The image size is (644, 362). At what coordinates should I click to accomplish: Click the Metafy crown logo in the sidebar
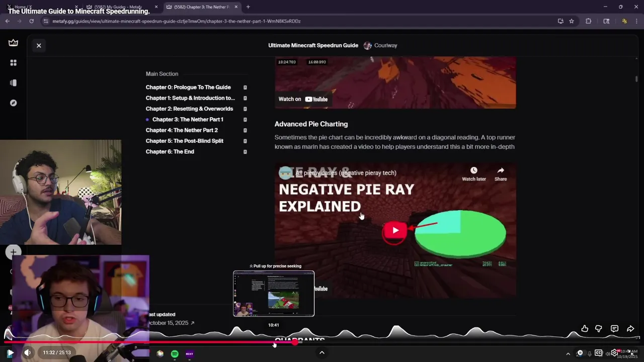point(13,43)
